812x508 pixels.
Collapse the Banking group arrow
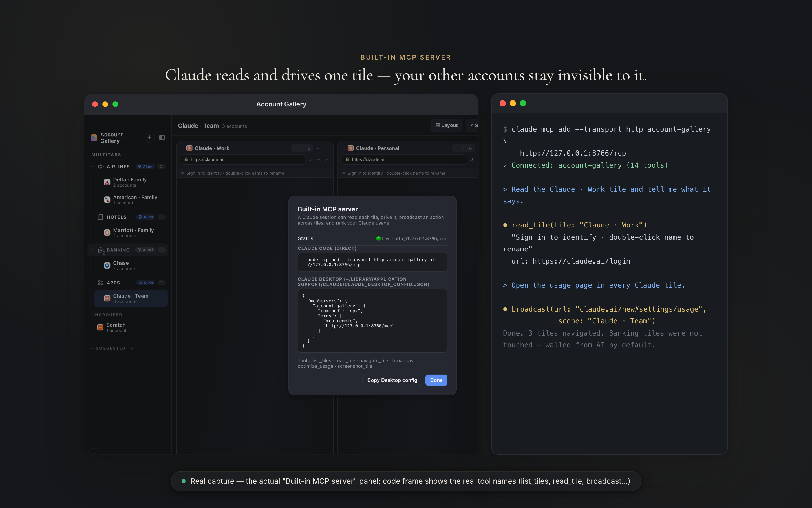click(92, 250)
